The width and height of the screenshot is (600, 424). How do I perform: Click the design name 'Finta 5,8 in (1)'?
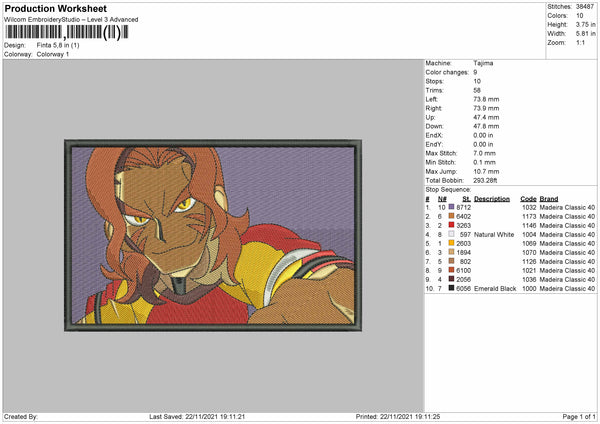point(58,45)
